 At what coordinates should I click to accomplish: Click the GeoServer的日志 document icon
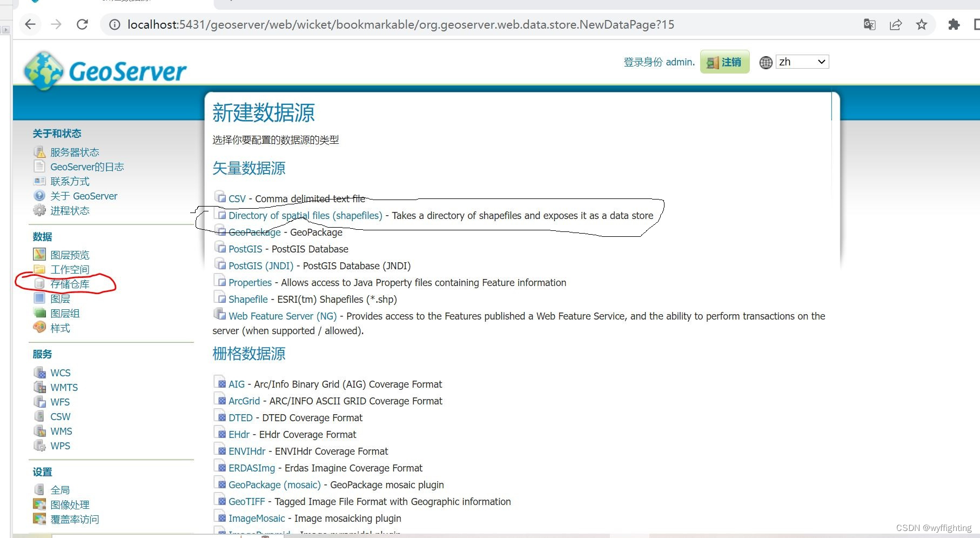(x=39, y=167)
